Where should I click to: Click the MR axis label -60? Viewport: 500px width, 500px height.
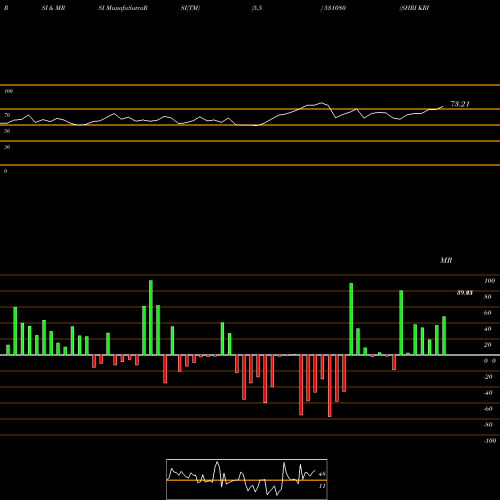(x=488, y=409)
